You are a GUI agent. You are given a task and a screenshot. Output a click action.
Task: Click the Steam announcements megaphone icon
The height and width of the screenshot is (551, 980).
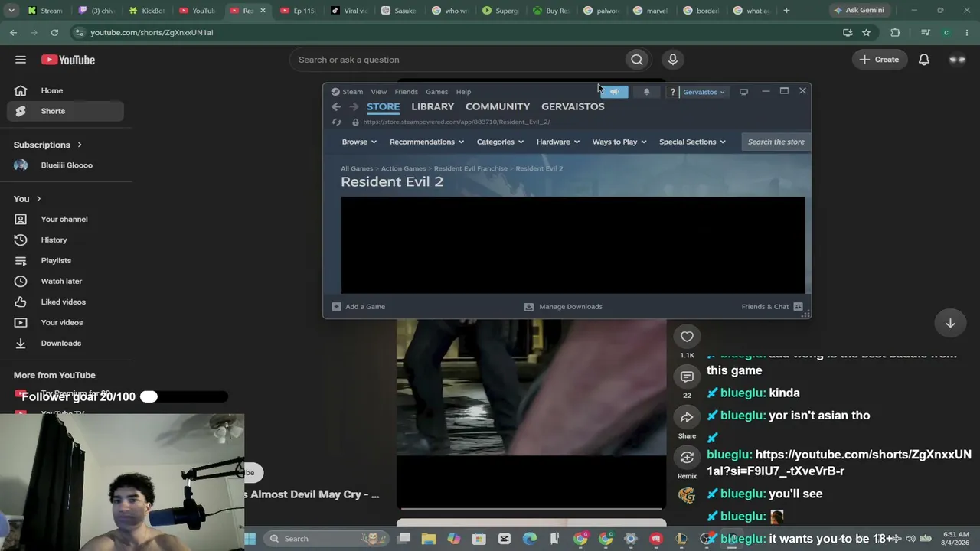(x=614, y=92)
